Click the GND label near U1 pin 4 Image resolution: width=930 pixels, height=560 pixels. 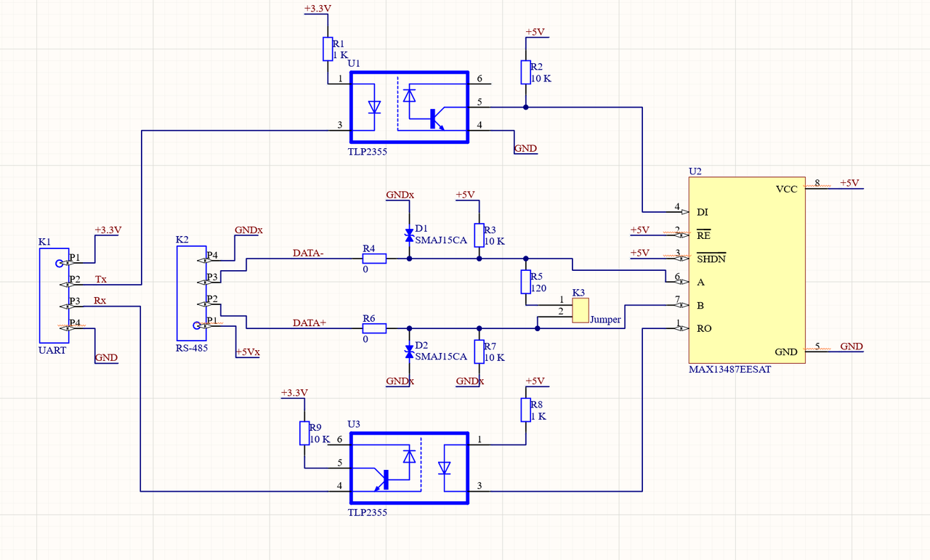point(525,148)
